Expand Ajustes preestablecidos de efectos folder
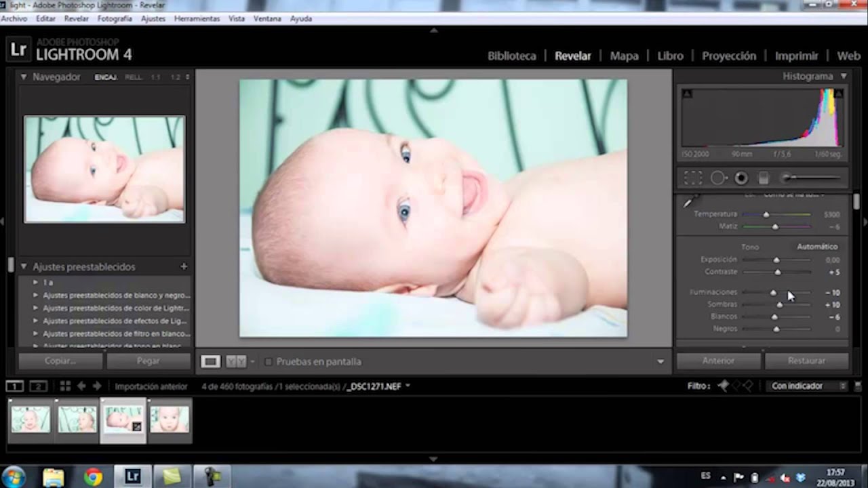Viewport: 868px width, 488px height. (x=35, y=321)
